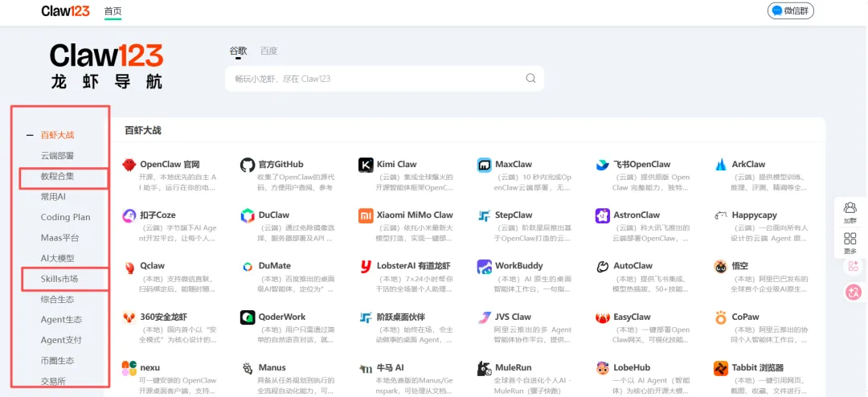The height and width of the screenshot is (397, 868).
Task: Open the 阶跃桌面伙伴 card title
Action: (x=401, y=317)
